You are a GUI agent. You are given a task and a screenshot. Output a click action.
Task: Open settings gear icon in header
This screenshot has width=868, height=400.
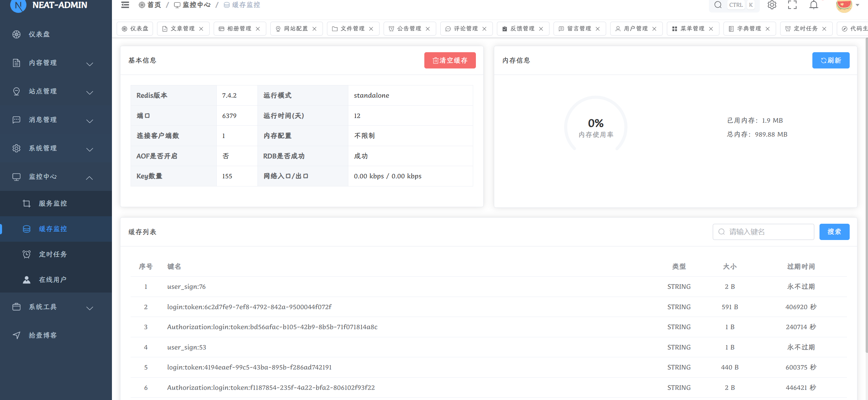(772, 5)
